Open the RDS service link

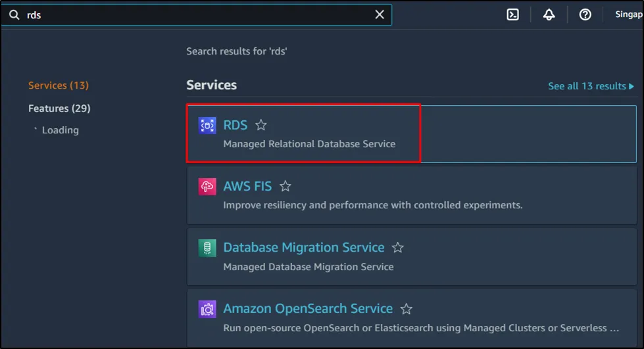click(x=235, y=125)
